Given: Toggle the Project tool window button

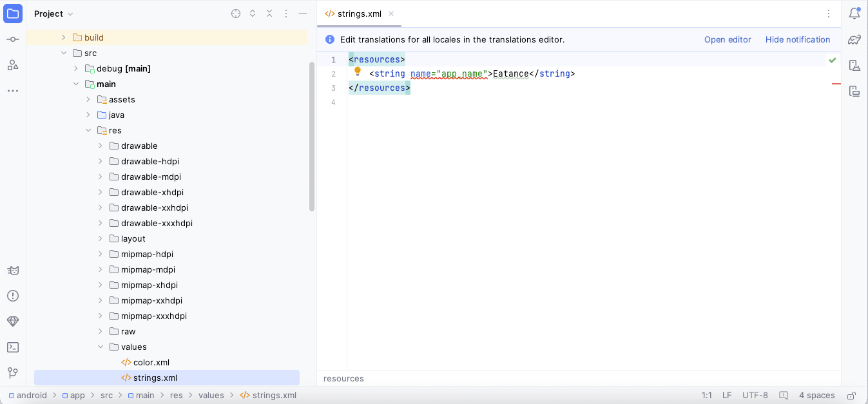Looking at the screenshot, I should click(x=13, y=14).
